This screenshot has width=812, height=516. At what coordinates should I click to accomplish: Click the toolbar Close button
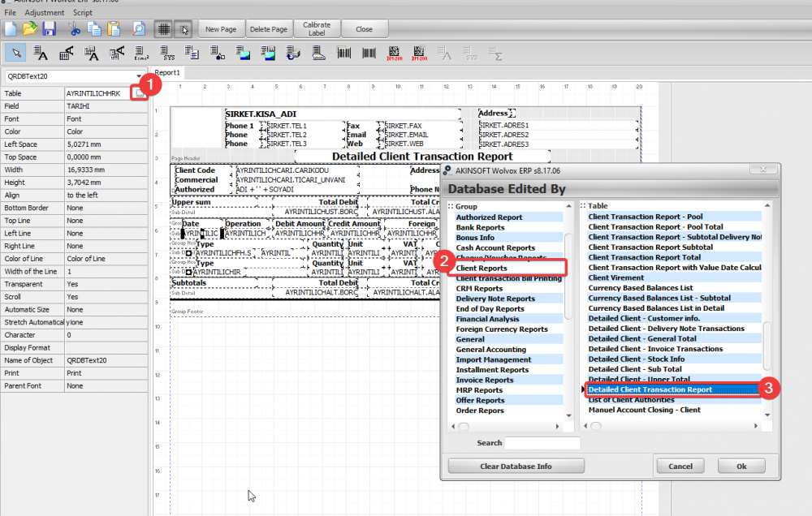coord(364,29)
